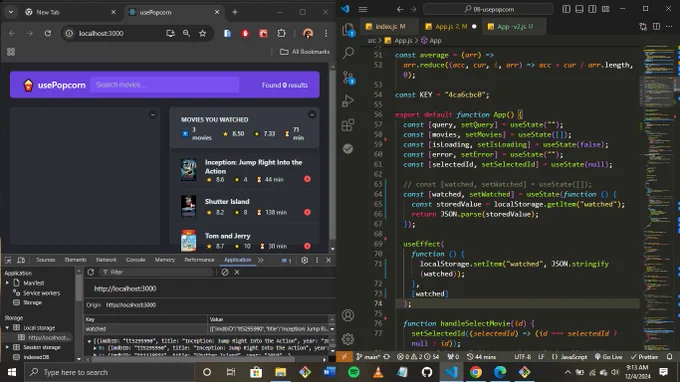680x382 pixels.
Task: Click the Search movies input field
Action: [165, 85]
